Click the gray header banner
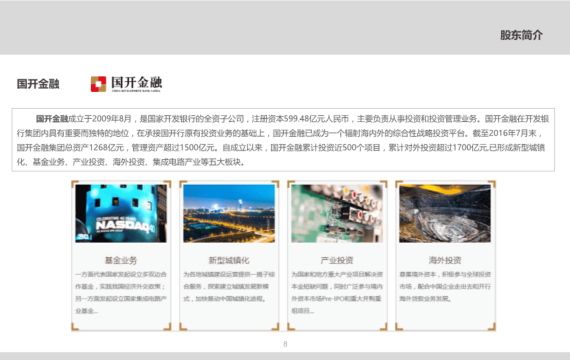The image size is (570, 360). (285, 28)
